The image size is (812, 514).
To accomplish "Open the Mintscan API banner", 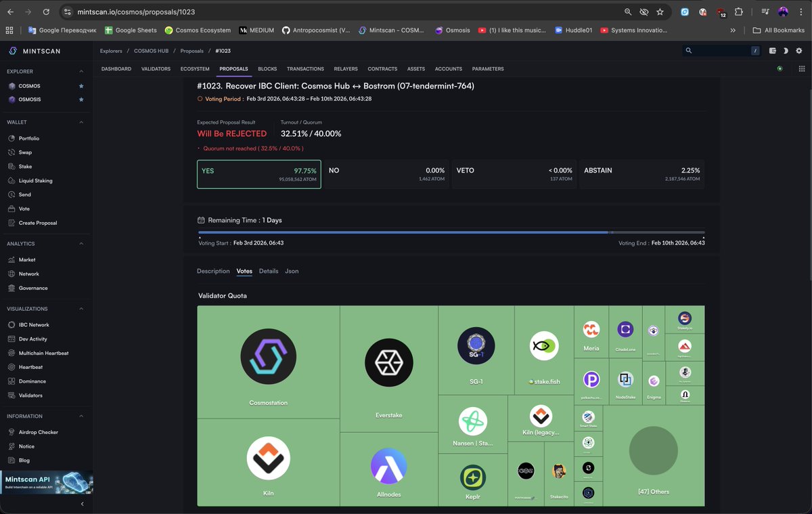I will [47, 482].
